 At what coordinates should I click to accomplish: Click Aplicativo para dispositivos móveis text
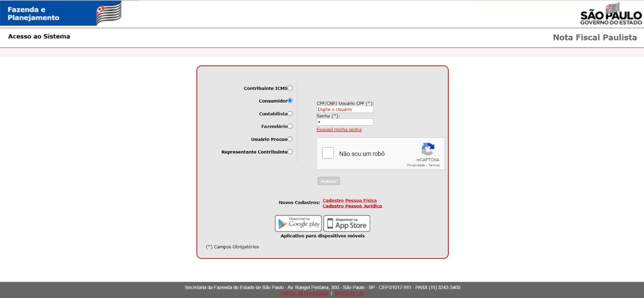click(323, 236)
